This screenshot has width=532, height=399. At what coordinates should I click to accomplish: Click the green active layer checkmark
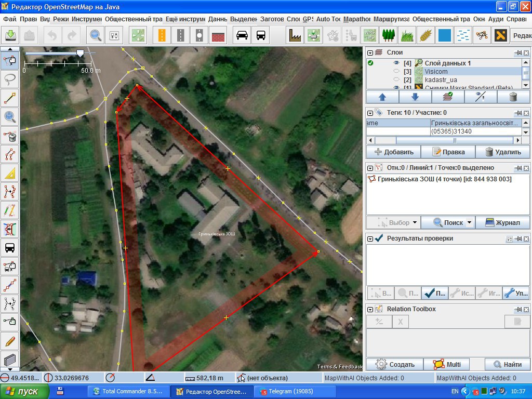370,63
